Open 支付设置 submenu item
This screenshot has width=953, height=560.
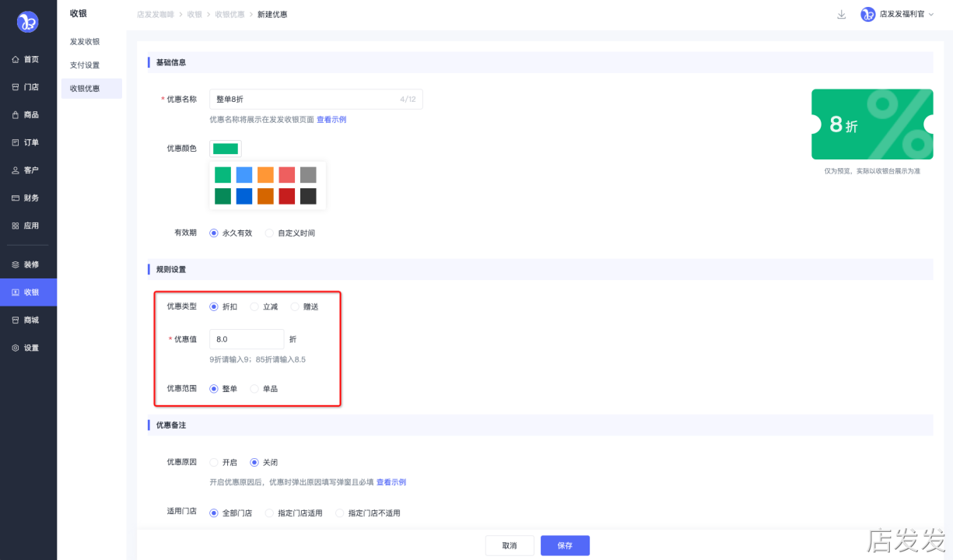[85, 65]
